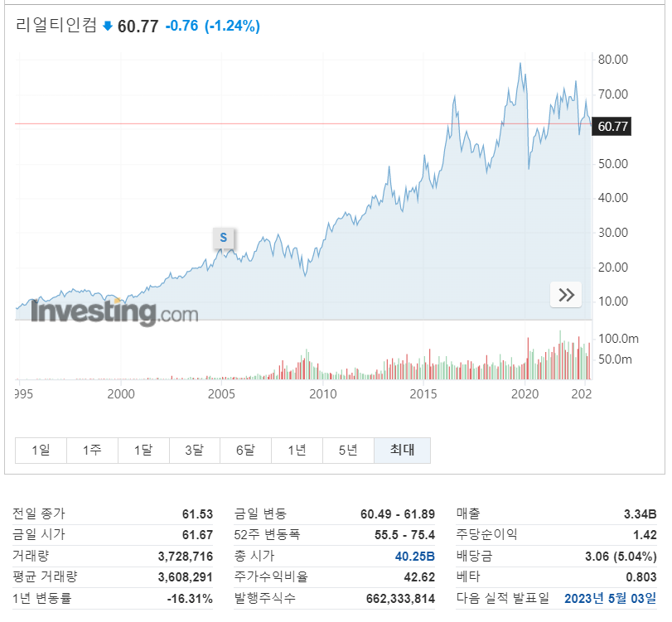
Task: Show the 5년 chart view
Action: pos(350,450)
